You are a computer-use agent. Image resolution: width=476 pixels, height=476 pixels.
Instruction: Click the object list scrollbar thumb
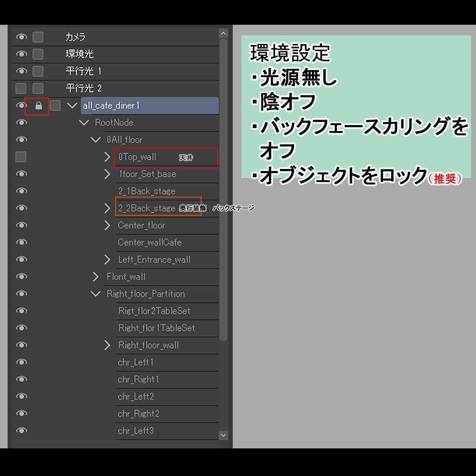[x=223, y=190]
